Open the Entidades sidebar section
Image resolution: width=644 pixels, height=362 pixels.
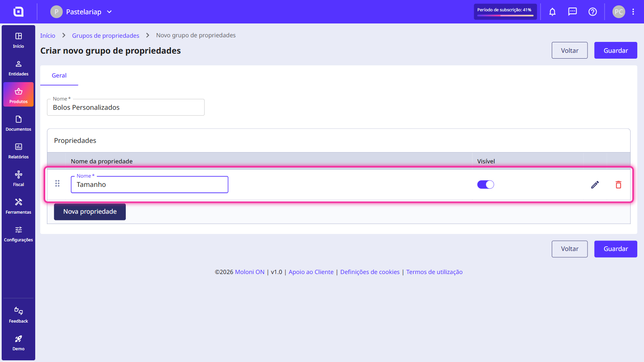pos(18,68)
